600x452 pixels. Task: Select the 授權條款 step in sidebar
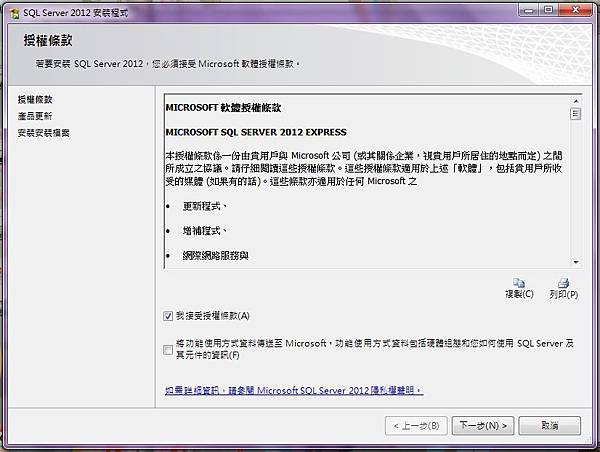click(35, 100)
